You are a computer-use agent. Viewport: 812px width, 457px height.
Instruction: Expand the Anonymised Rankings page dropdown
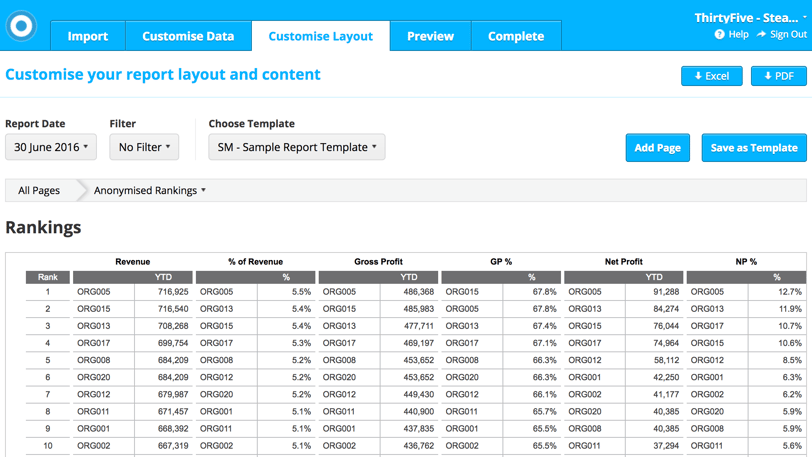tap(150, 190)
